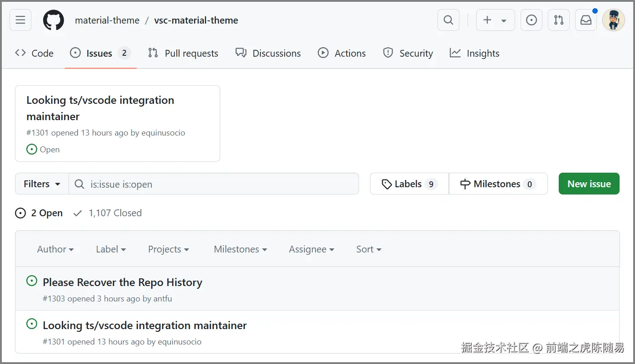Switch to the Code tab
The height and width of the screenshot is (364, 635).
coord(34,53)
